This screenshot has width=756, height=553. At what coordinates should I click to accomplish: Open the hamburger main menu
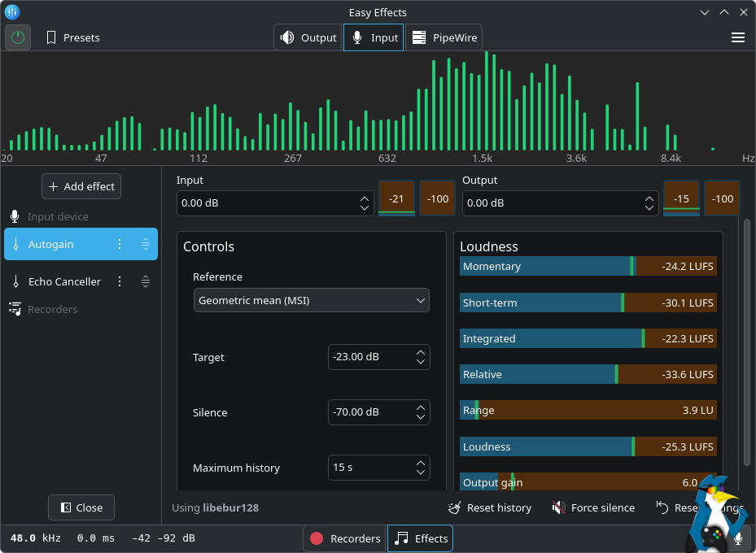tap(737, 37)
